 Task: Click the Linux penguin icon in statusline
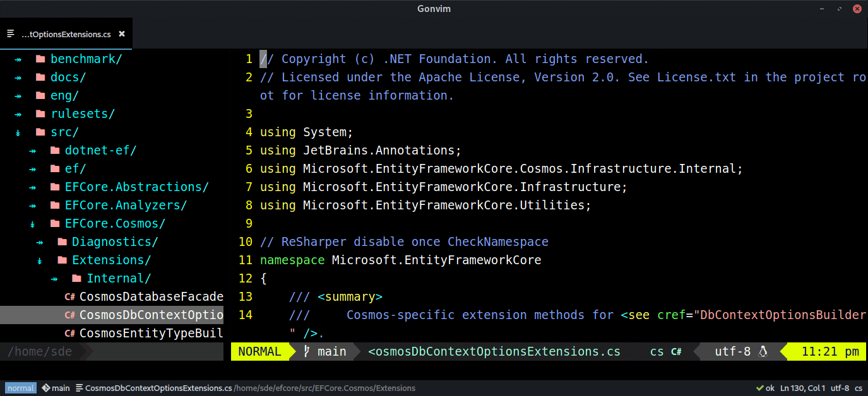[762, 352]
